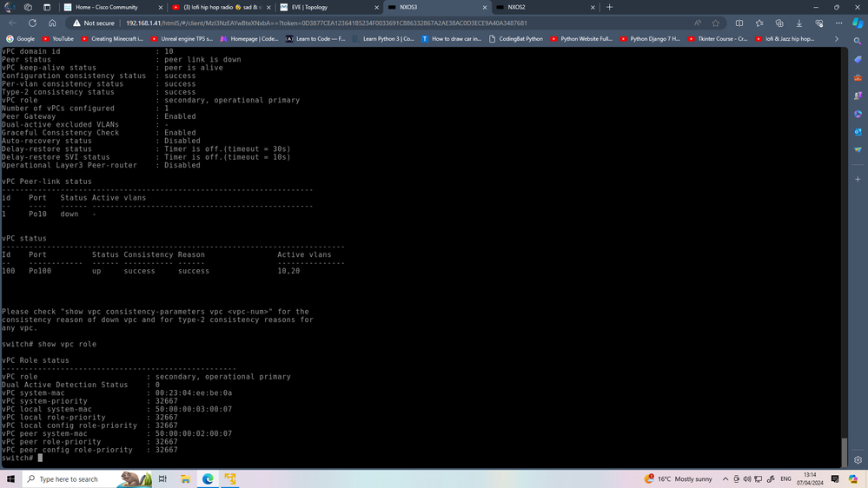Open tab actions menu icon
Screen dimensions: 868x488
coord(47,7)
